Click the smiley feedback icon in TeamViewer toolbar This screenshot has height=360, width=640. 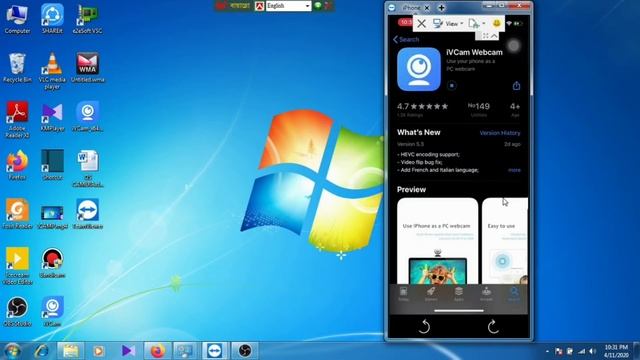(x=497, y=23)
